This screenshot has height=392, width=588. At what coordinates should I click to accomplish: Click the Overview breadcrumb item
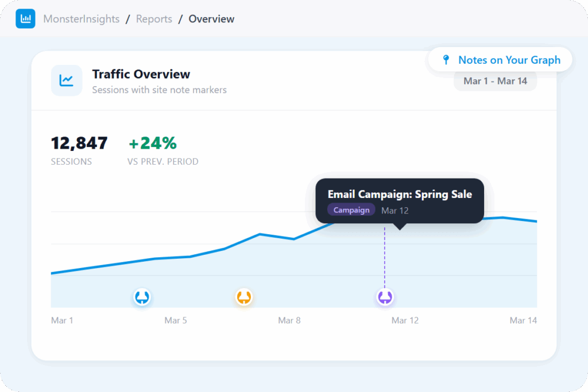[211, 19]
